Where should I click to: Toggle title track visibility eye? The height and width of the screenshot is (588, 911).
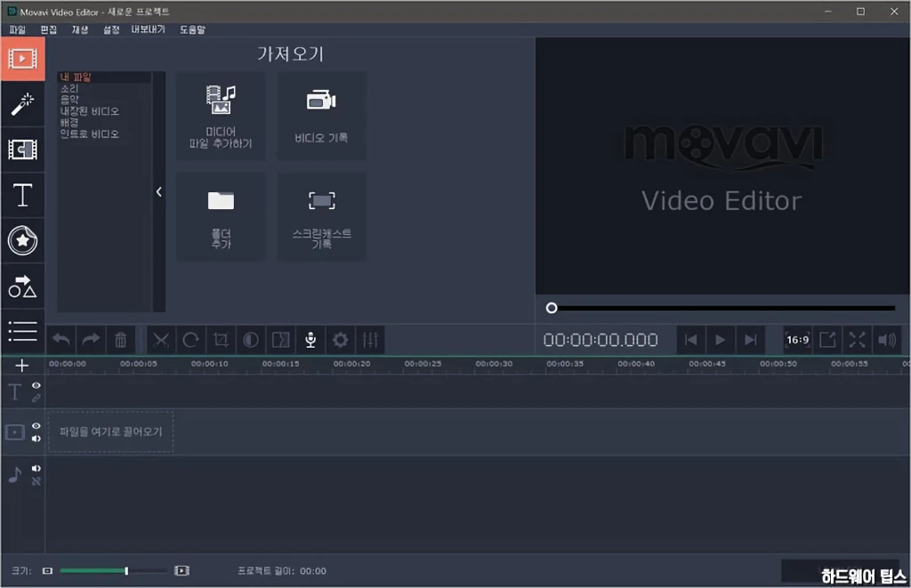tap(36, 386)
